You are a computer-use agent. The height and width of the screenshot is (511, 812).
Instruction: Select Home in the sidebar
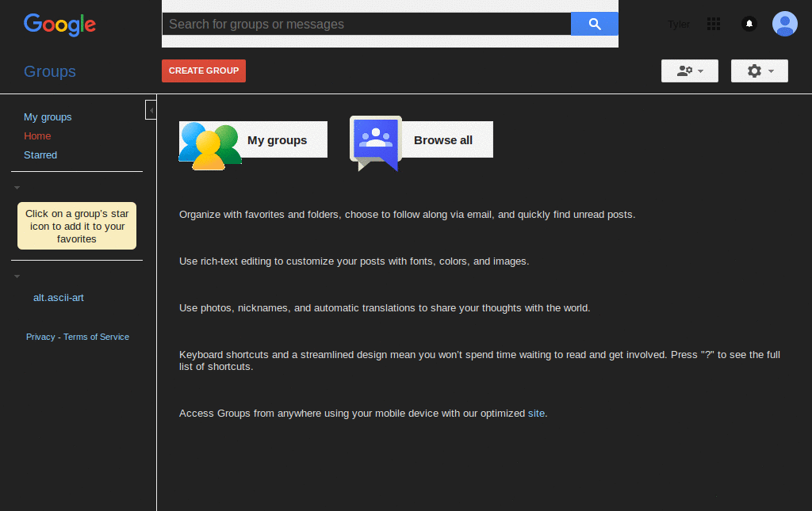point(37,136)
